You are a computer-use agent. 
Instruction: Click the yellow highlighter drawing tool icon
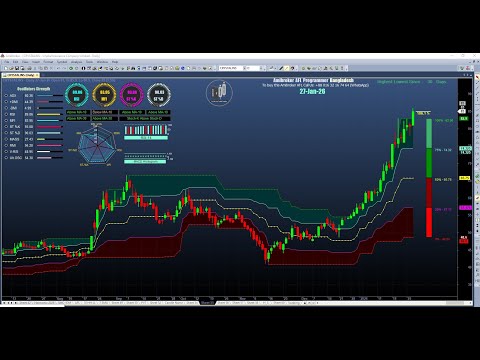pyautogui.click(x=287, y=68)
